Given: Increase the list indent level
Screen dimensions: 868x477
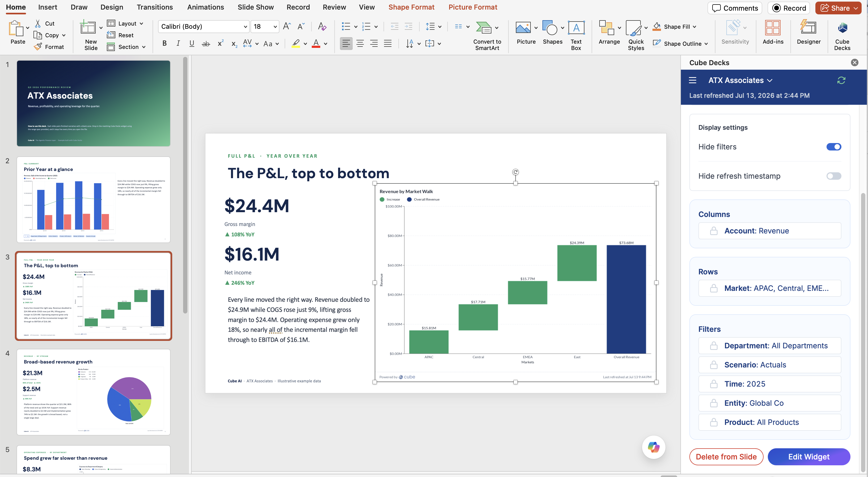Looking at the screenshot, I should [408, 26].
